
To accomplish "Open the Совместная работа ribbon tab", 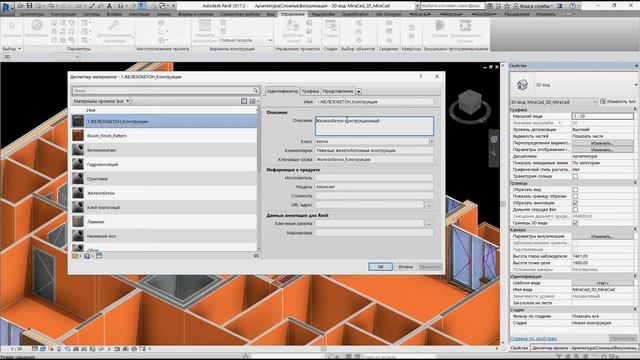I will coord(240,14).
